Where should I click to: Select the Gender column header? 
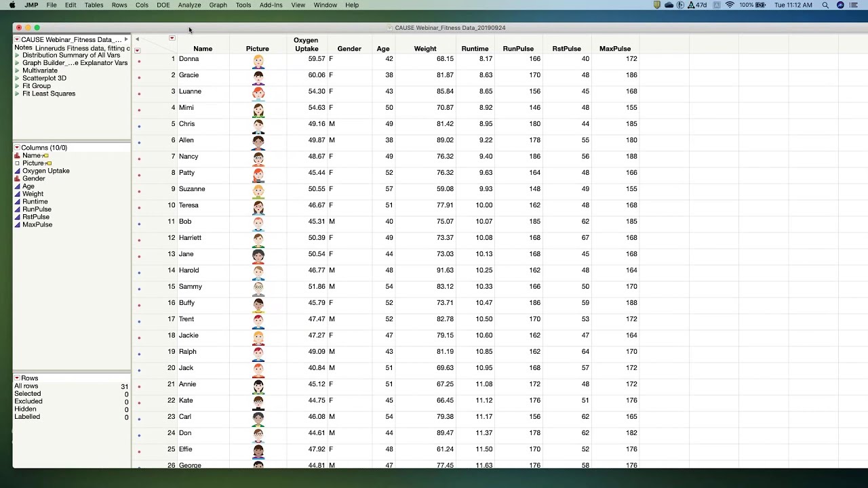click(349, 49)
